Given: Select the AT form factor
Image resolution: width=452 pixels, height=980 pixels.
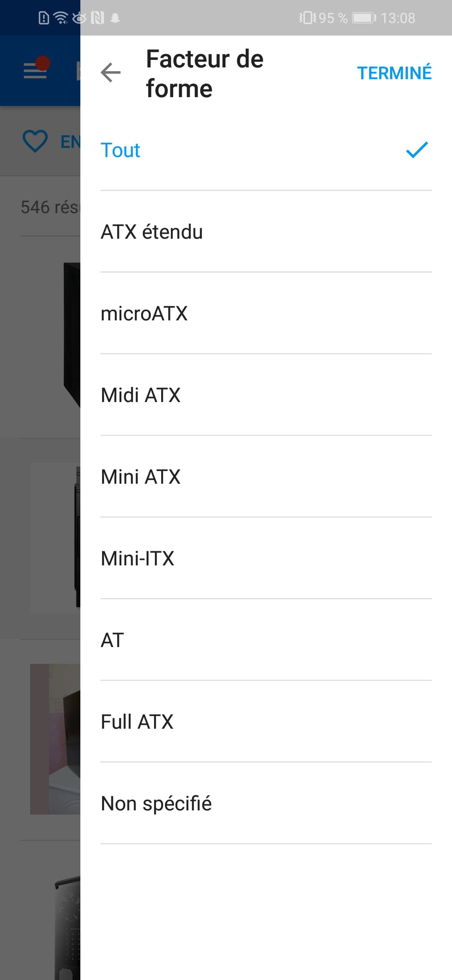Looking at the screenshot, I should [x=113, y=640].
